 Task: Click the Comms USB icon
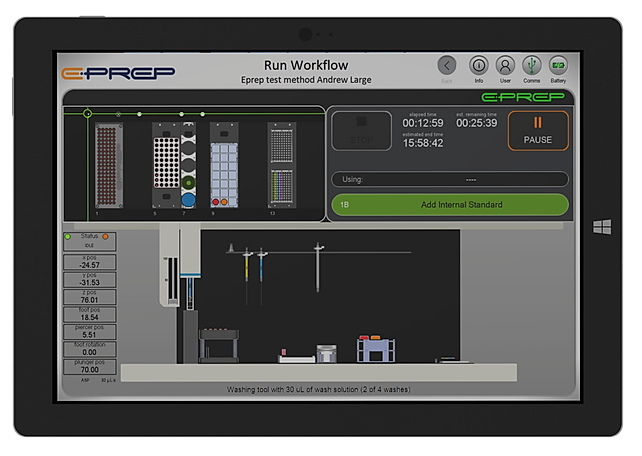tap(531, 65)
